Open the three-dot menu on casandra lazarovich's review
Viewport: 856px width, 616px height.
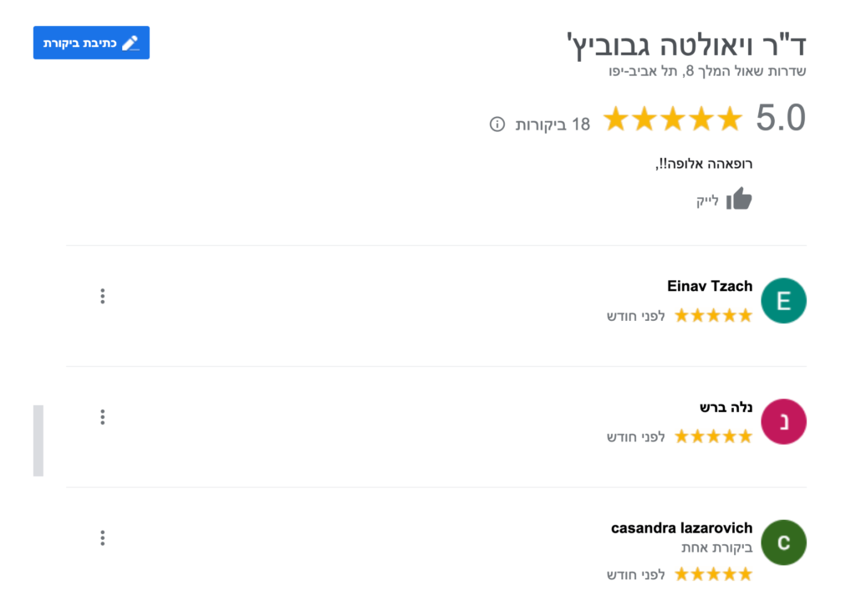coord(102,538)
